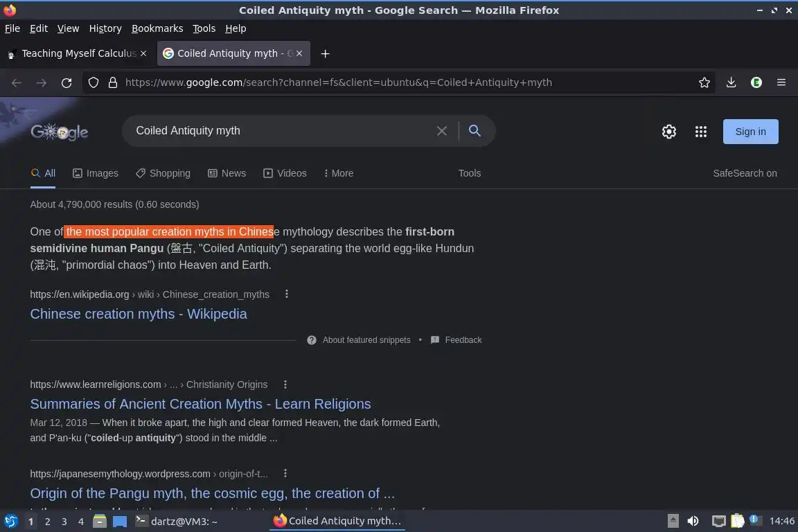Click the notification icon next to clock
The width and height of the screenshot is (798, 532).
click(755, 520)
